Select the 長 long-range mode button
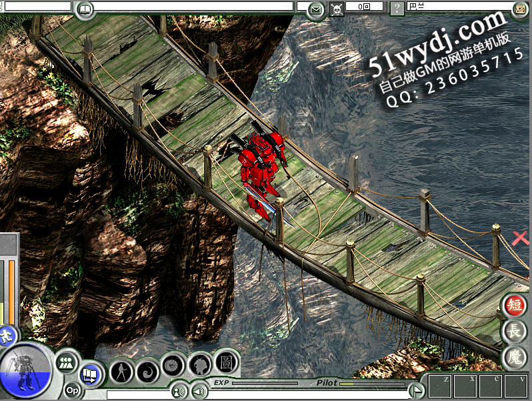 click(515, 330)
